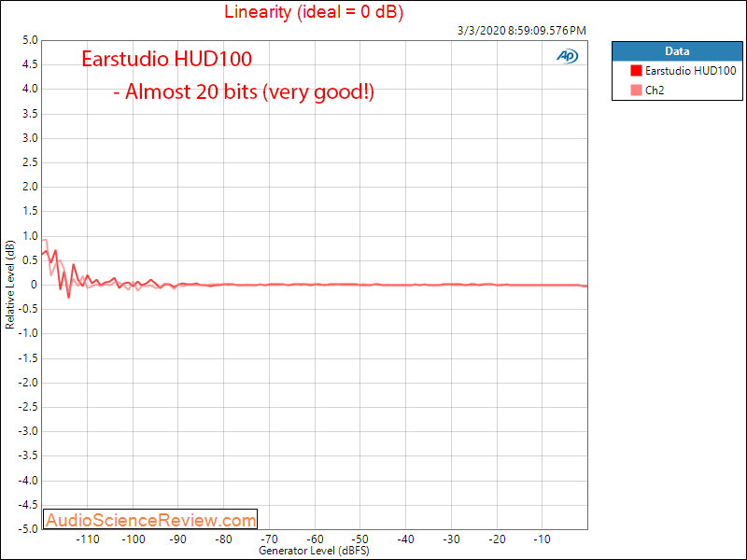The height and width of the screenshot is (560, 747).
Task: Click the 'Almost 20 bits (very good!)' annotation
Action: tap(244, 91)
